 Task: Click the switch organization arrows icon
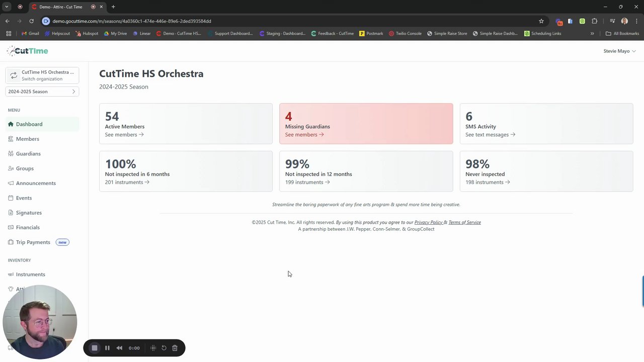pyautogui.click(x=14, y=75)
